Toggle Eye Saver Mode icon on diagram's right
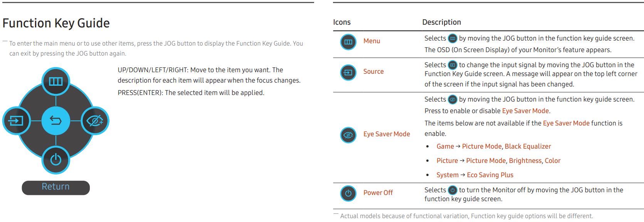This screenshot has width=644, height=222. (95, 121)
